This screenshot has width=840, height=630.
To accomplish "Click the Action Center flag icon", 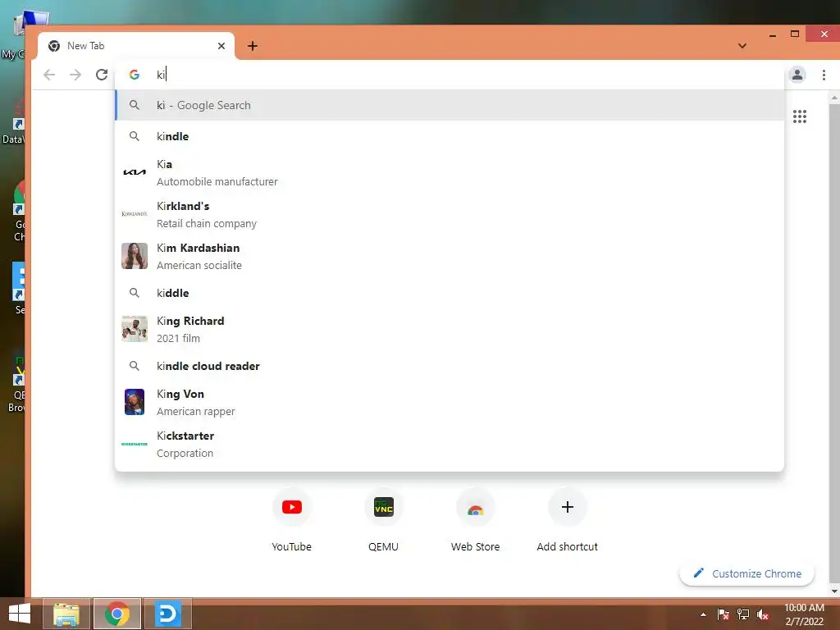I will [x=724, y=614].
